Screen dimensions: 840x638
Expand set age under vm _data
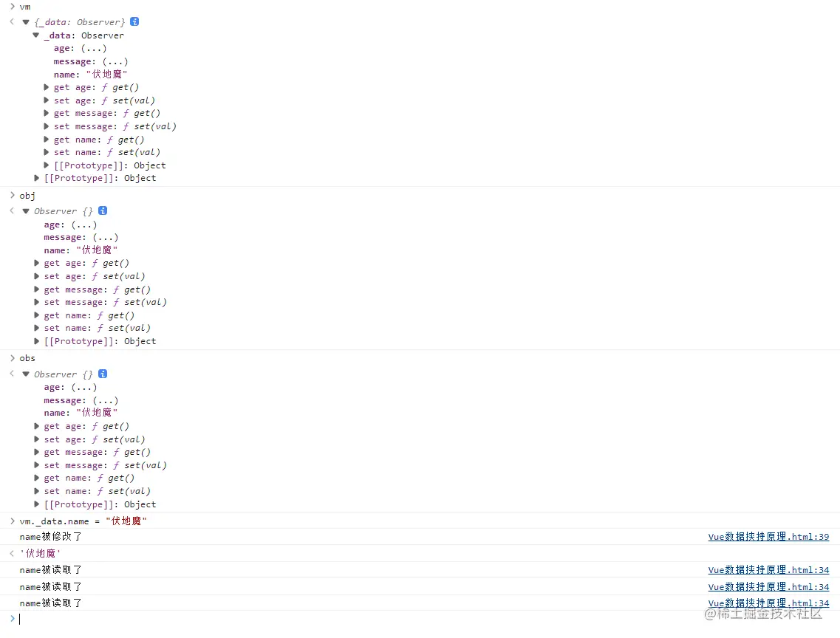tap(46, 100)
